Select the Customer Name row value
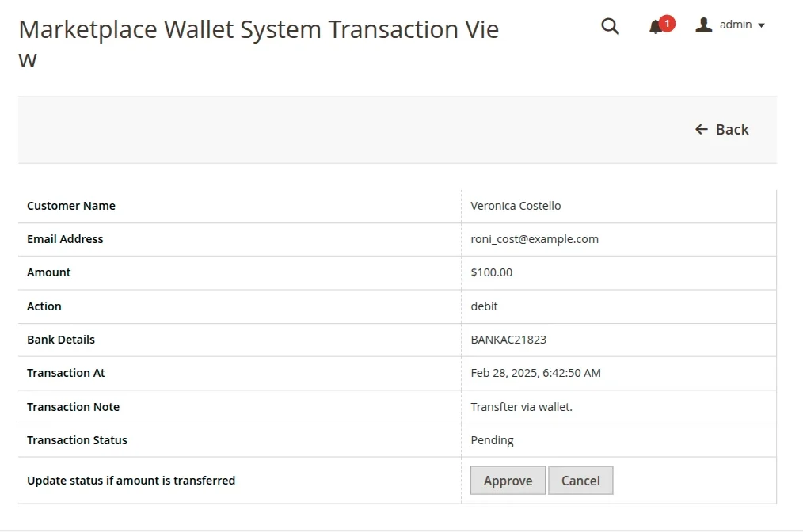This screenshot has height=532, width=803. pyautogui.click(x=516, y=205)
